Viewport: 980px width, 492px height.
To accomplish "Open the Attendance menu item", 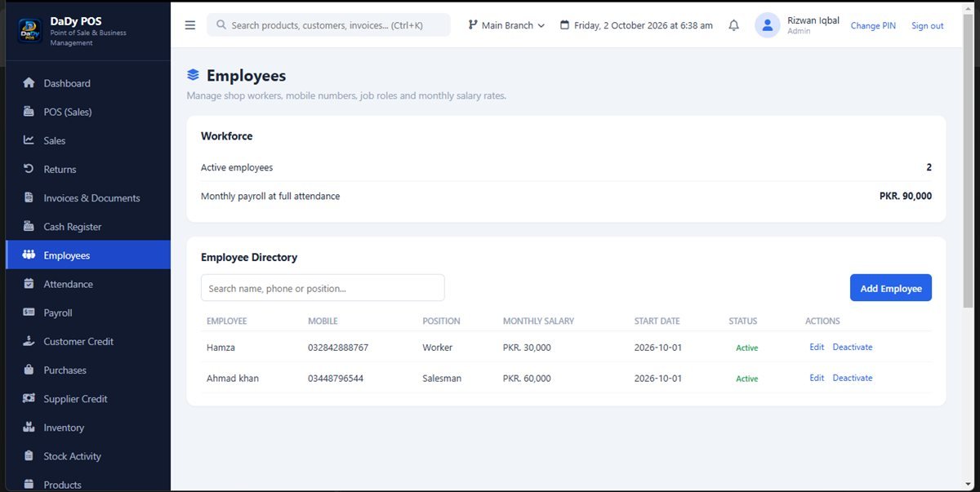I will pyautogui.click(x=88, y=284).
